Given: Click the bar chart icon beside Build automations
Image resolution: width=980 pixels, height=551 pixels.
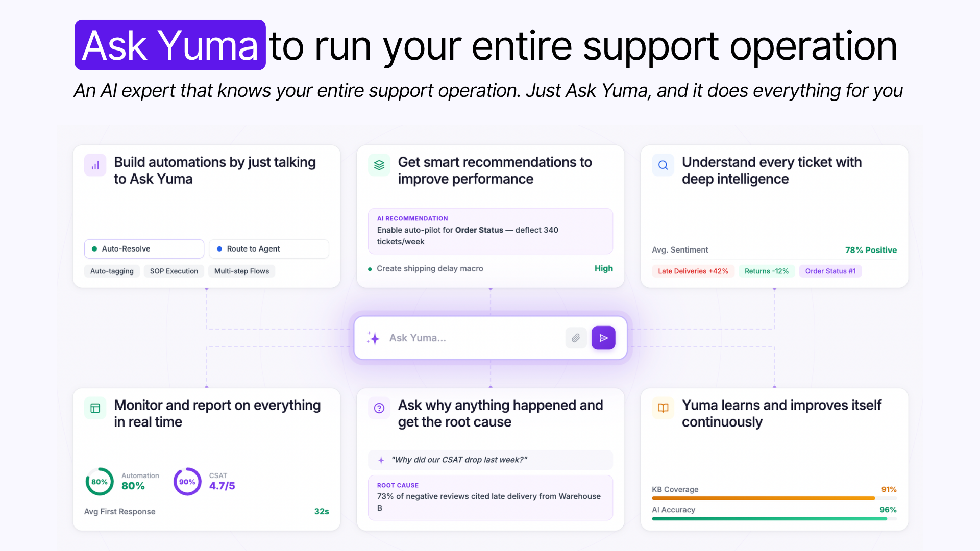Looking at the screenshot, I should coord(95,165).
